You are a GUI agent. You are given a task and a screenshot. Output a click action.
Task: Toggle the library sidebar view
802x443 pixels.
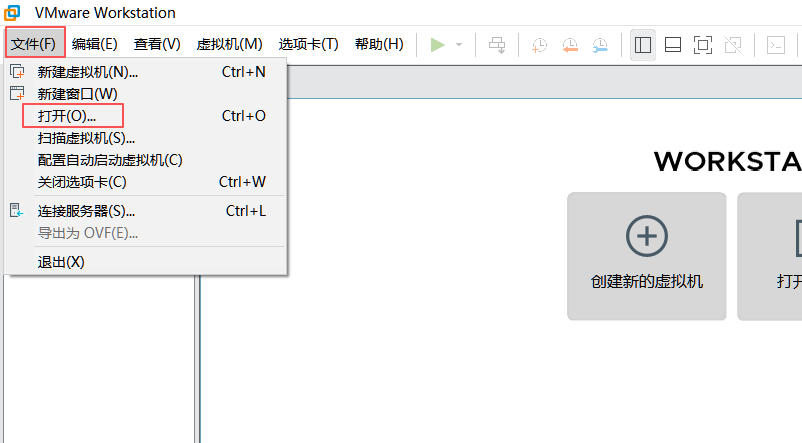pos(643,45)
